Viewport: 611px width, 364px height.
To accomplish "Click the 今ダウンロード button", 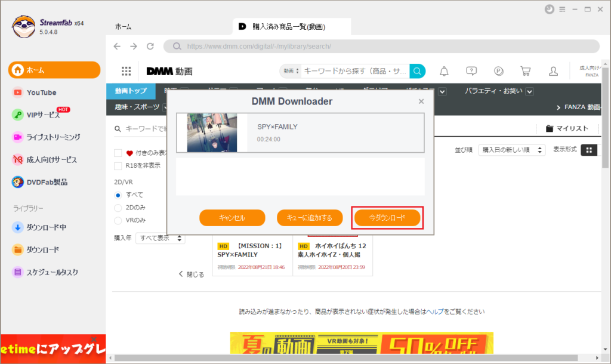I will point(387,218).
